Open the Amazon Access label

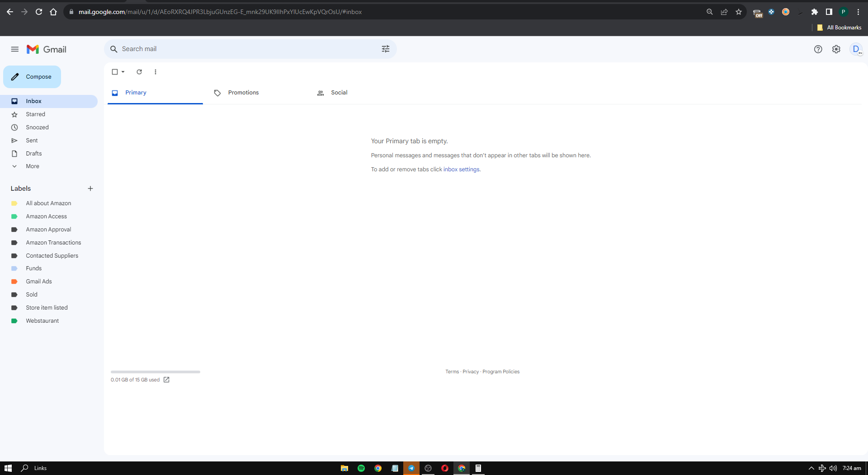[49, 216]
